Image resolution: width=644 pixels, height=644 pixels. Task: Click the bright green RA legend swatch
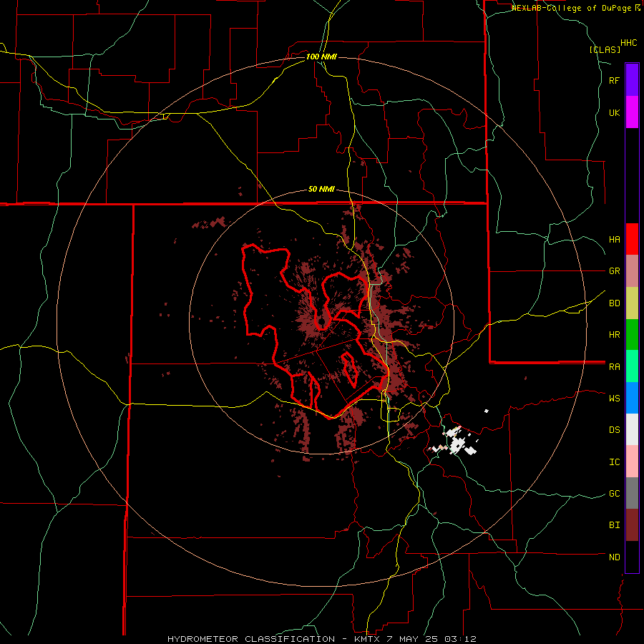[x=632, y=366]
